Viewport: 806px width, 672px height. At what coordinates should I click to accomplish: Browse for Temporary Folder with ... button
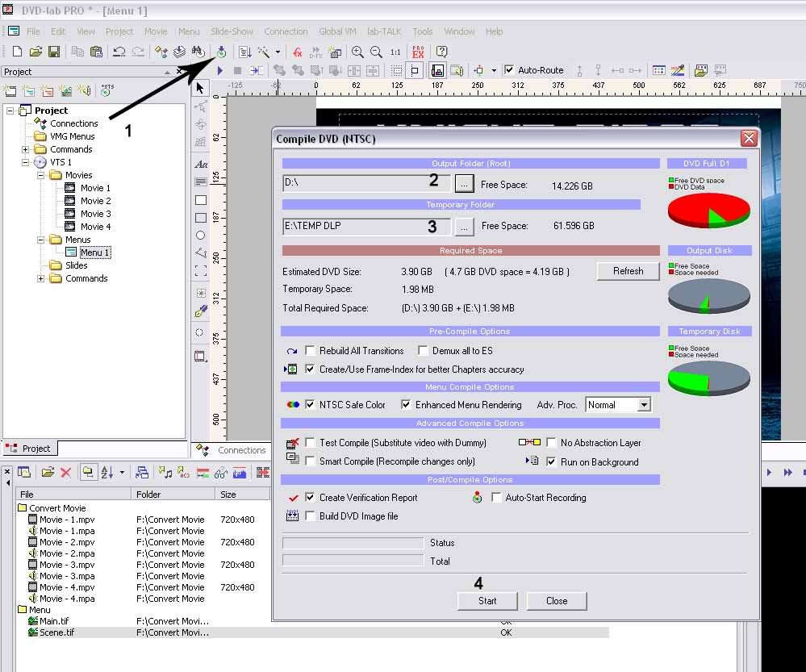464,227
